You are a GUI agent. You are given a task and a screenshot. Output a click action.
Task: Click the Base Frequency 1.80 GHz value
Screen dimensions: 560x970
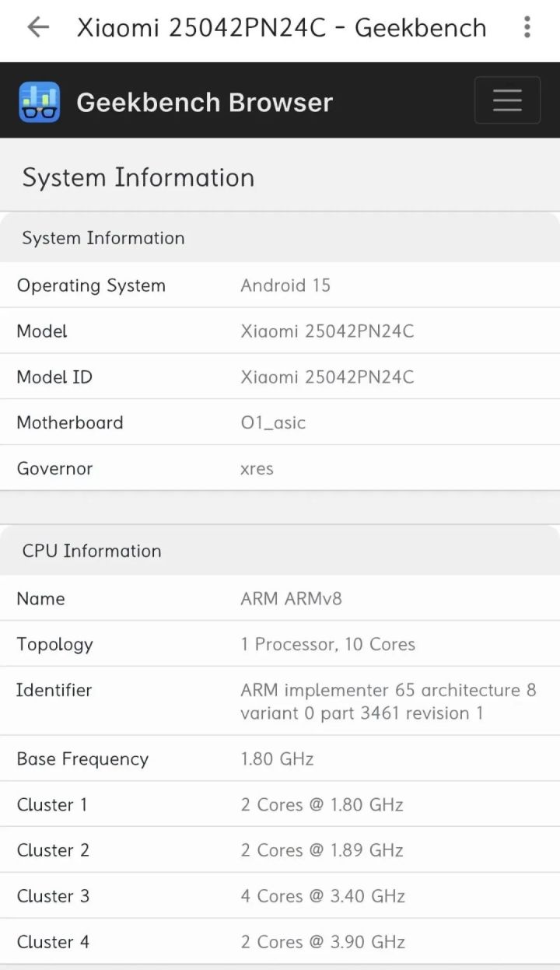pos(277,759)
